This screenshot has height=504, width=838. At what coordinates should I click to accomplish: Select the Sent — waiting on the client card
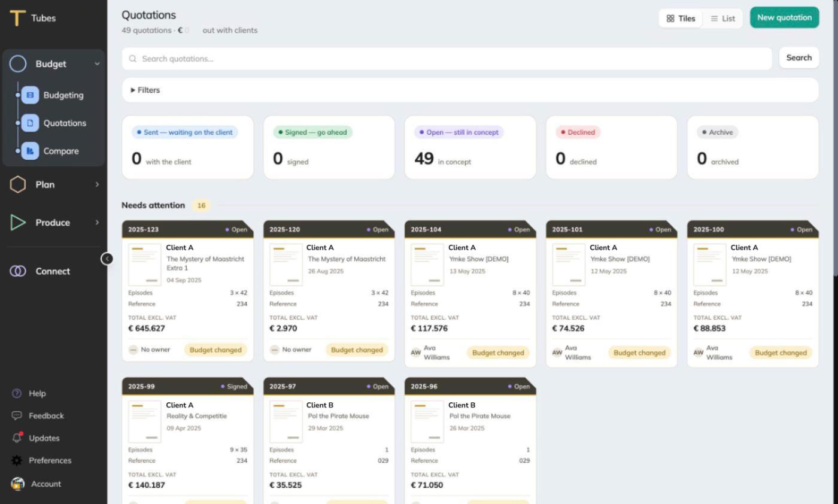point(188,147)
